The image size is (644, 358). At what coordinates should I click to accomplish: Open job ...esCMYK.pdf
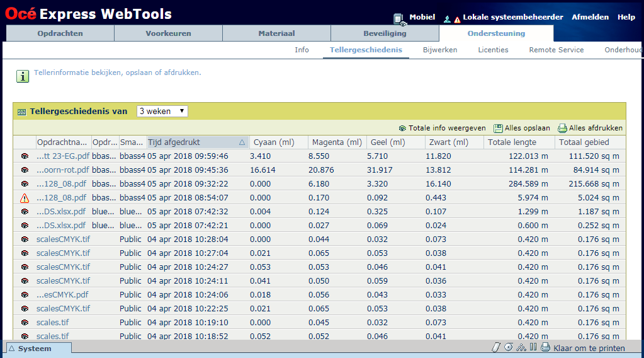tap(62, 295)
